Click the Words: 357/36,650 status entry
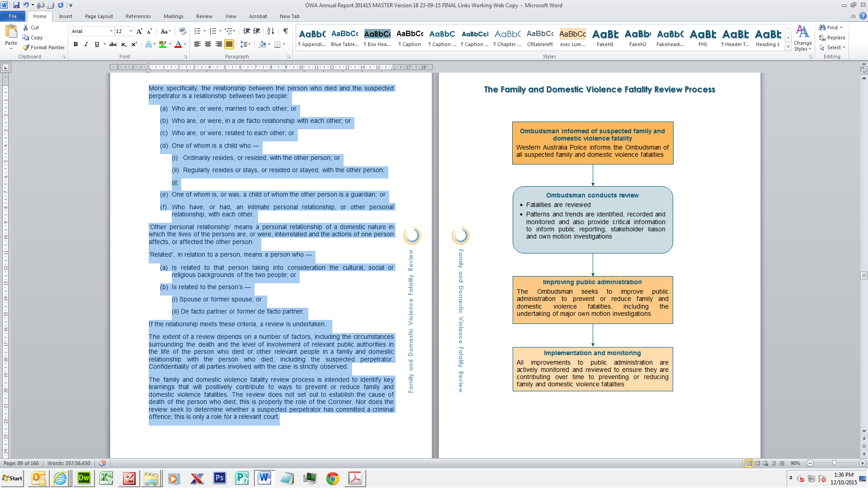 [x=69, y=463]
